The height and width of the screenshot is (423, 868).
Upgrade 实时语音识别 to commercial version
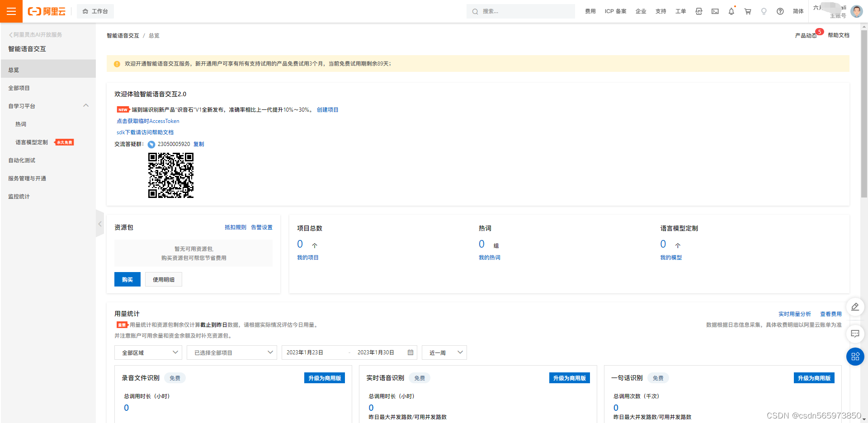click(x=570, y=378)
